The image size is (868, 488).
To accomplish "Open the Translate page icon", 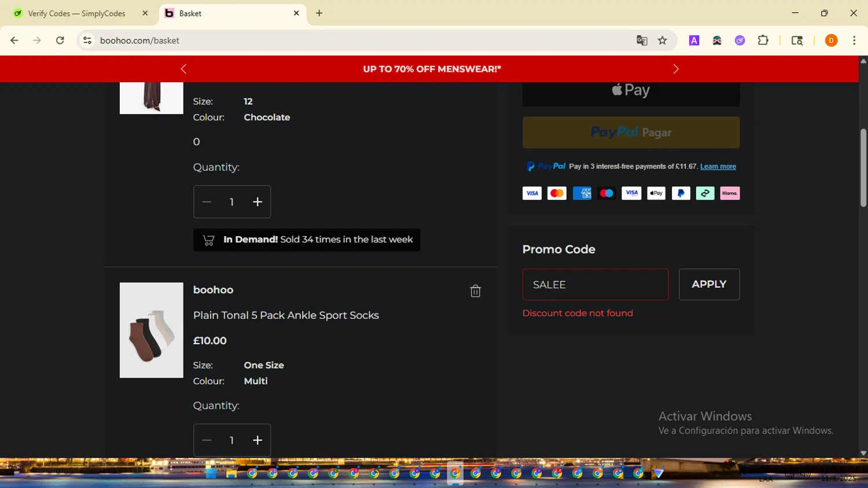I will click(641, 41).
